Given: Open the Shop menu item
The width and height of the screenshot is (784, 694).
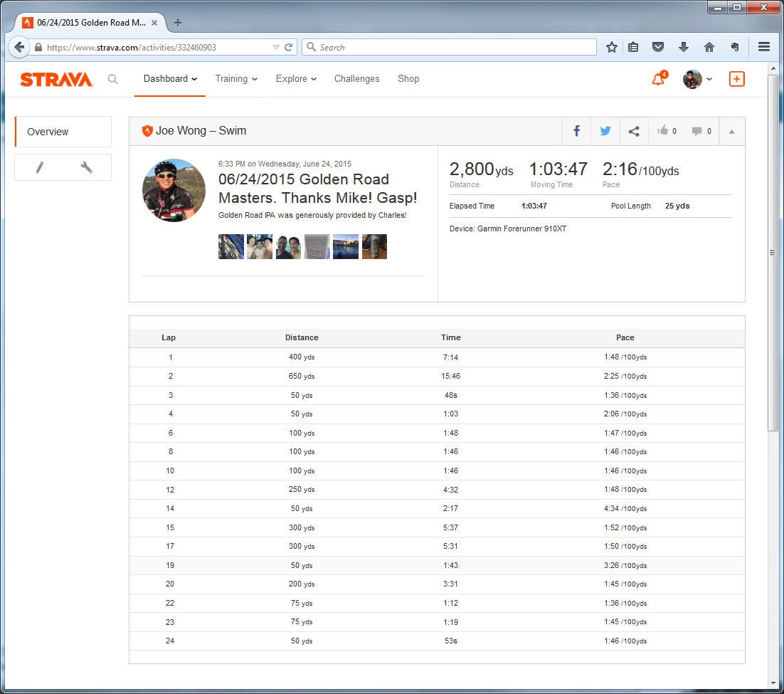Looking at the screenshot, I should [408, 79].
